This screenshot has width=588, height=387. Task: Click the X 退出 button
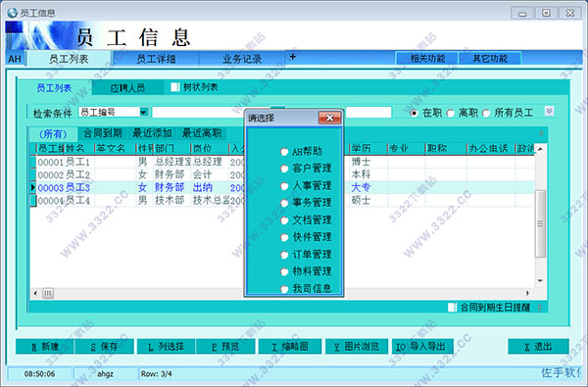click(x=538, y=347)
